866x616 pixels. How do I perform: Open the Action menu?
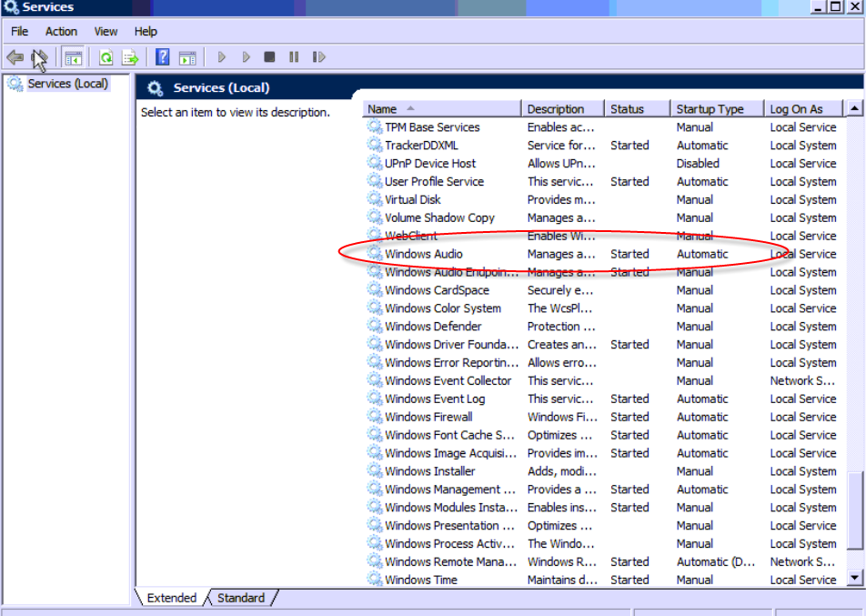pos(61,32)
